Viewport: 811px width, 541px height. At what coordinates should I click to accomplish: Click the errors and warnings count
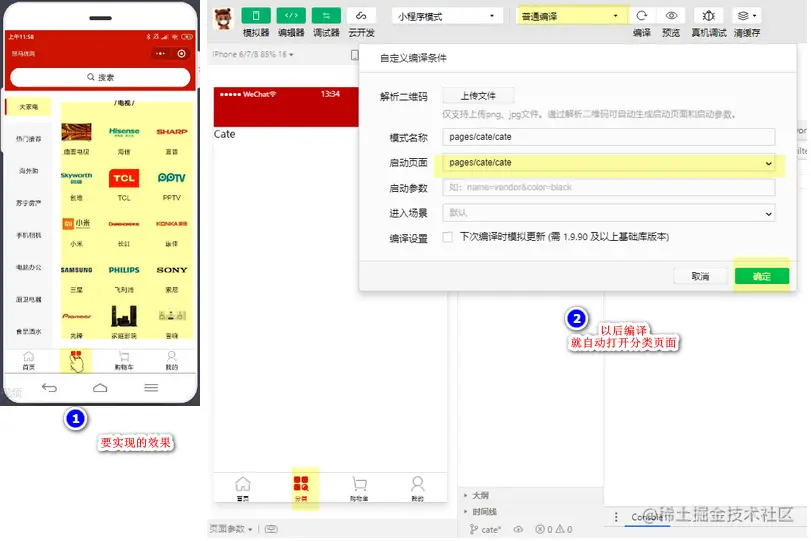click(553, 530)
